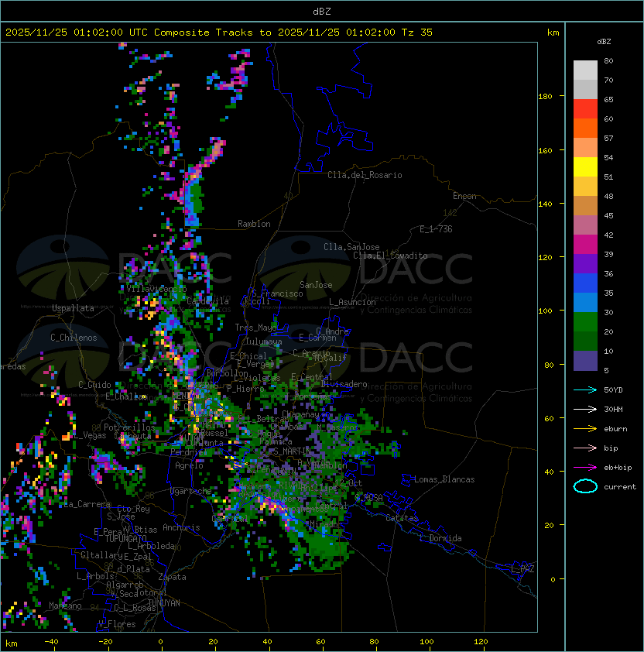Click the 'Anchoris' label on the map
Viewport: 644px width, 652px height.
[181, 527]
